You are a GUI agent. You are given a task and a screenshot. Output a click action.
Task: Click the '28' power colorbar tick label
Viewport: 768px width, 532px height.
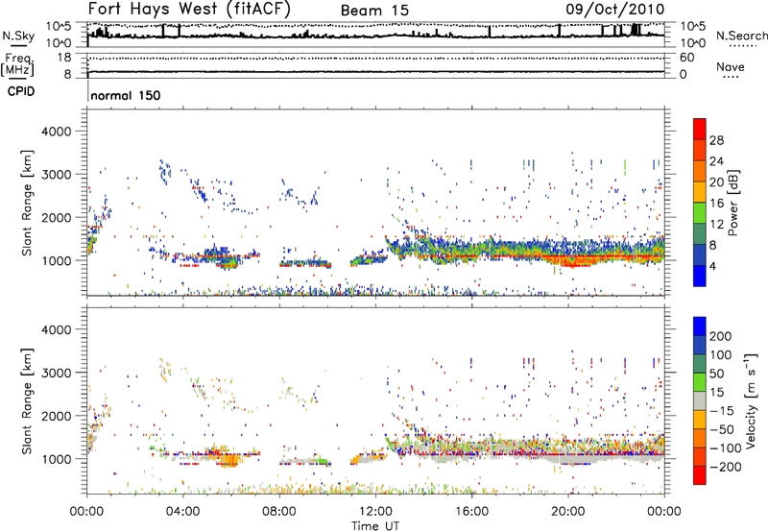[716, 140]
